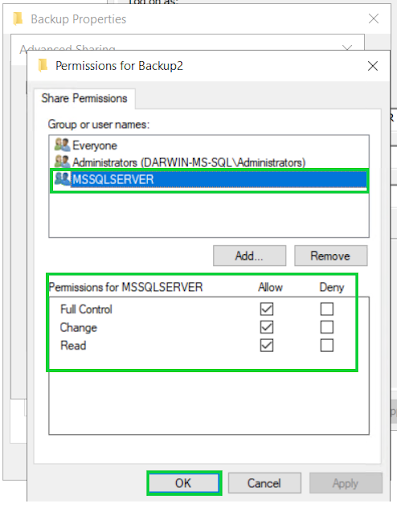Check Deny box for Full Control
Image resolution: width=397 pixels, height=512 pixels.
327,309
